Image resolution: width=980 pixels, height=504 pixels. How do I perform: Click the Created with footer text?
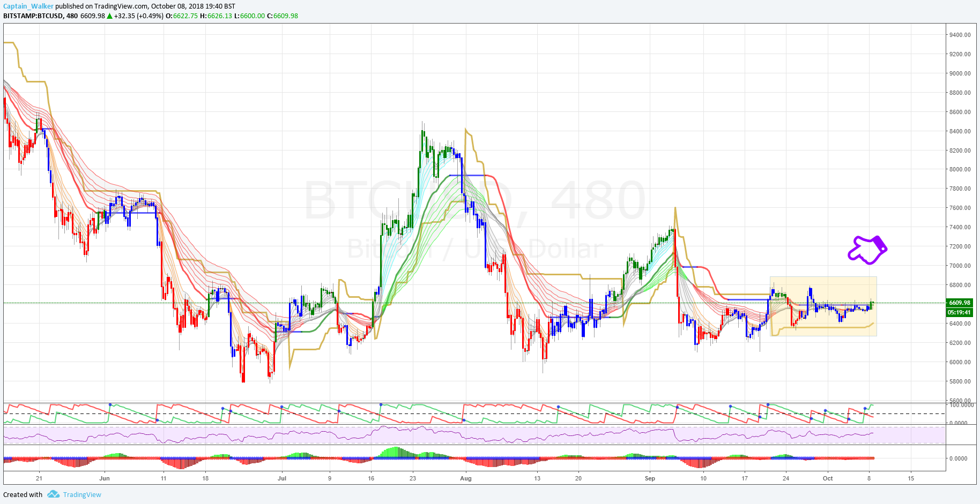click(x=23, y=494)
